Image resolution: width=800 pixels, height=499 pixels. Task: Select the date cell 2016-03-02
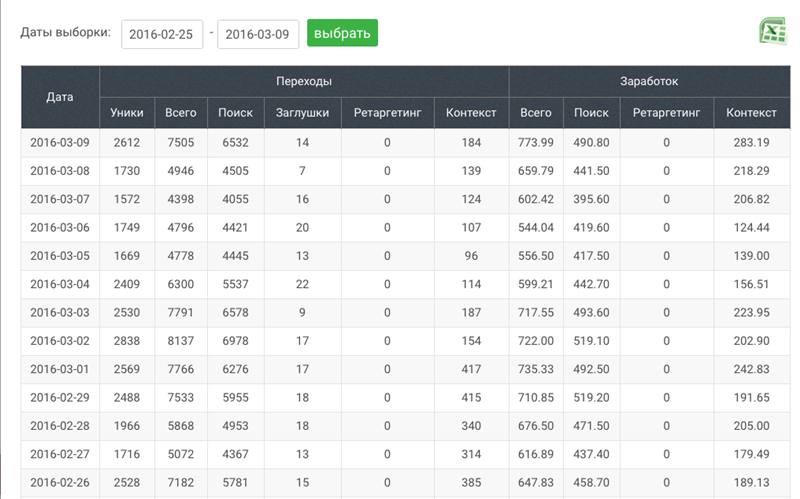(60, 341)
